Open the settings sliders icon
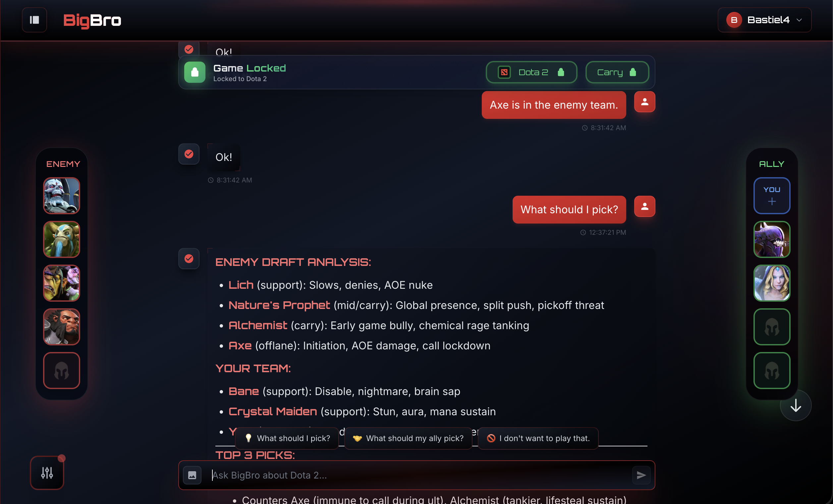Screen dimensions: 833x504 tap(47, 473)
